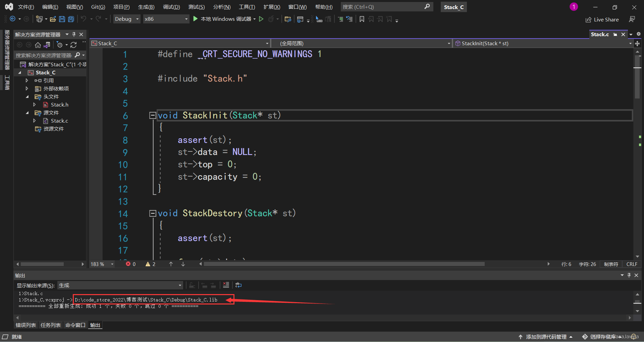Select the 资源文件 folder in the tree
This screenshot has height=342, width=644.
point(53,129)
